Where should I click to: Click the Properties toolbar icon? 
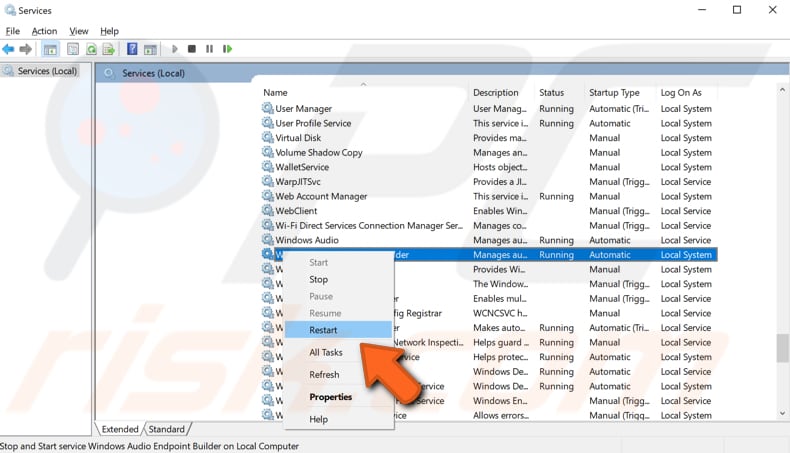click(x=73, y=49)
